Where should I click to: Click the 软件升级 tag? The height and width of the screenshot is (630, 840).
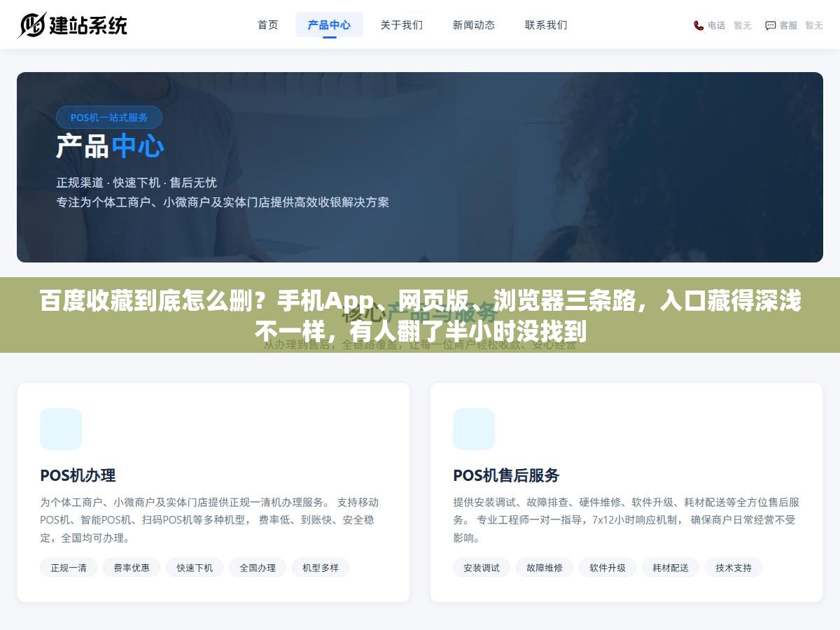pyautogui.click(x=608, y=568)
